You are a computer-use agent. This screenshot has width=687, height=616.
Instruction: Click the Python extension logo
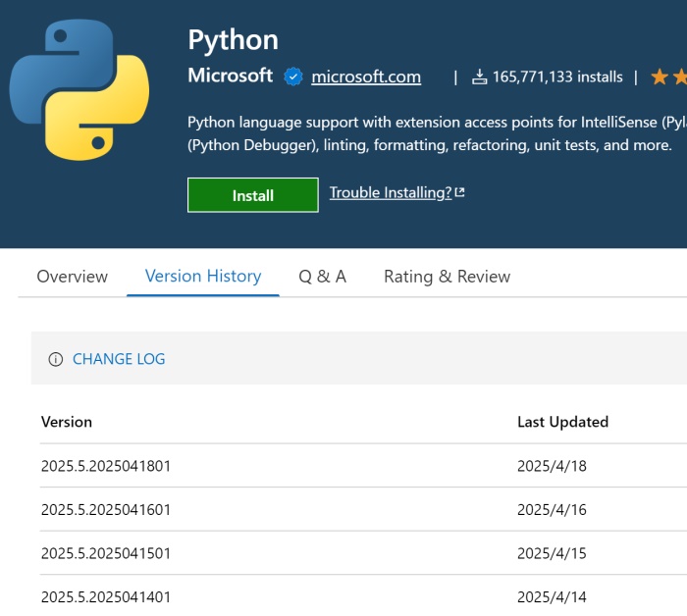click(79, 89)
